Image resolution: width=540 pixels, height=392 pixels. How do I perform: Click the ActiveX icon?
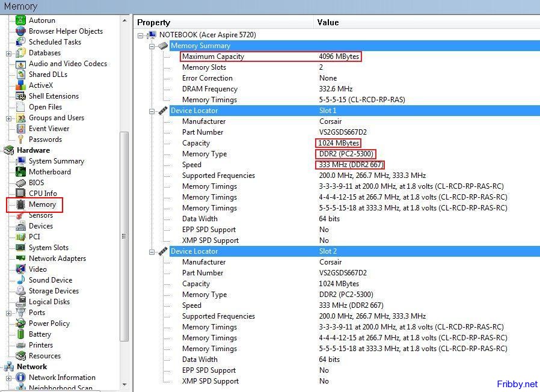click(20, 85)
